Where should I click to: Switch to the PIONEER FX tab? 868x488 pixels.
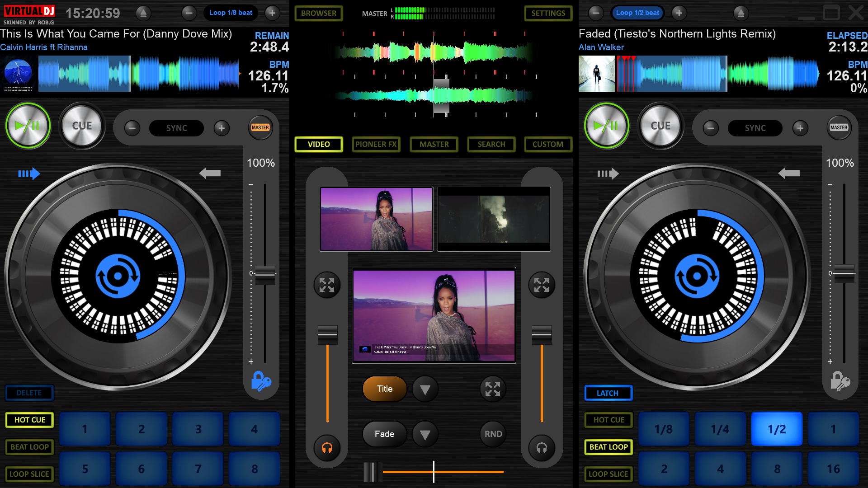point(376,144)
